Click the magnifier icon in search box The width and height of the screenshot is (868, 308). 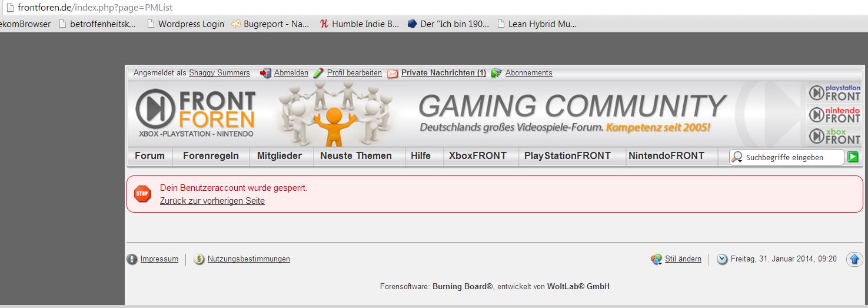pos(737,157)
